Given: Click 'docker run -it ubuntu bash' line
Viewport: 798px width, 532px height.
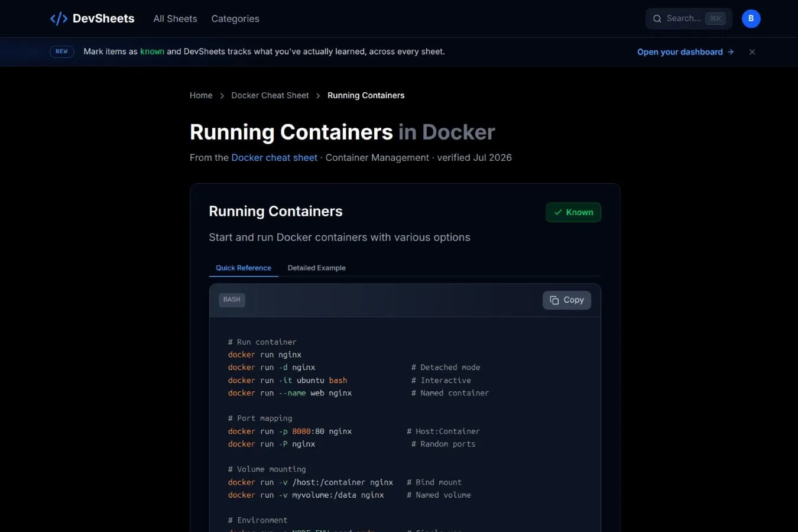Looking at the screenshot, I should 288,381.
